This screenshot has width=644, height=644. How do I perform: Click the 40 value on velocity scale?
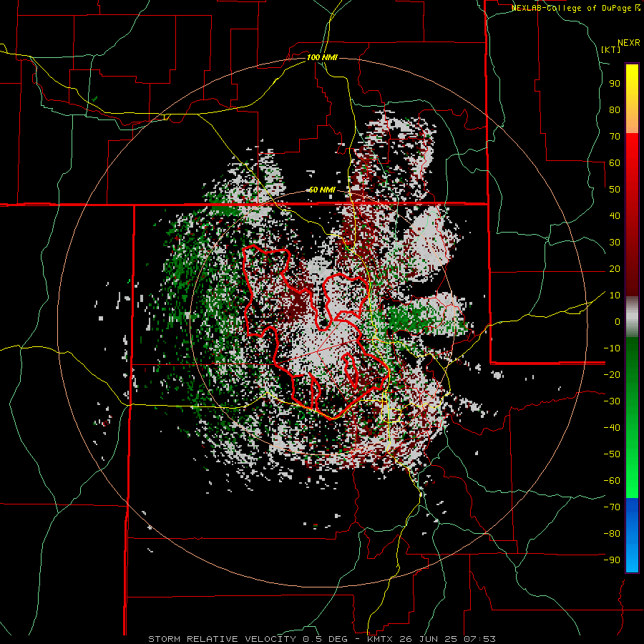coord(615,216)
